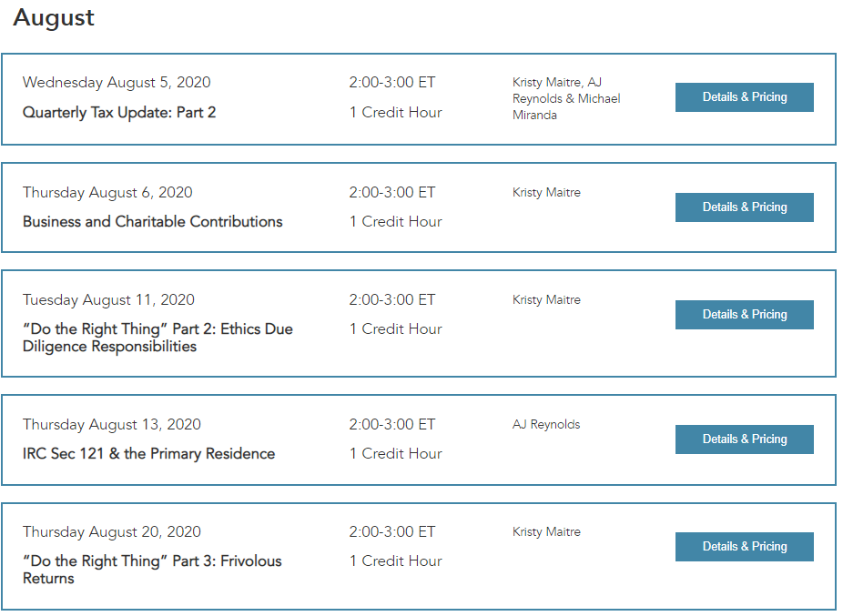
Task: Select Business and Charitable Contributions title
Action: pos(153,221)
